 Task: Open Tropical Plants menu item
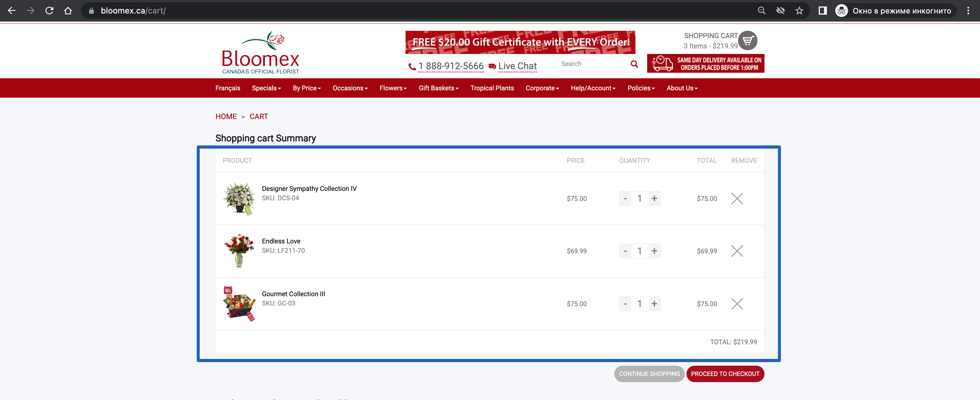coord(492,88)
